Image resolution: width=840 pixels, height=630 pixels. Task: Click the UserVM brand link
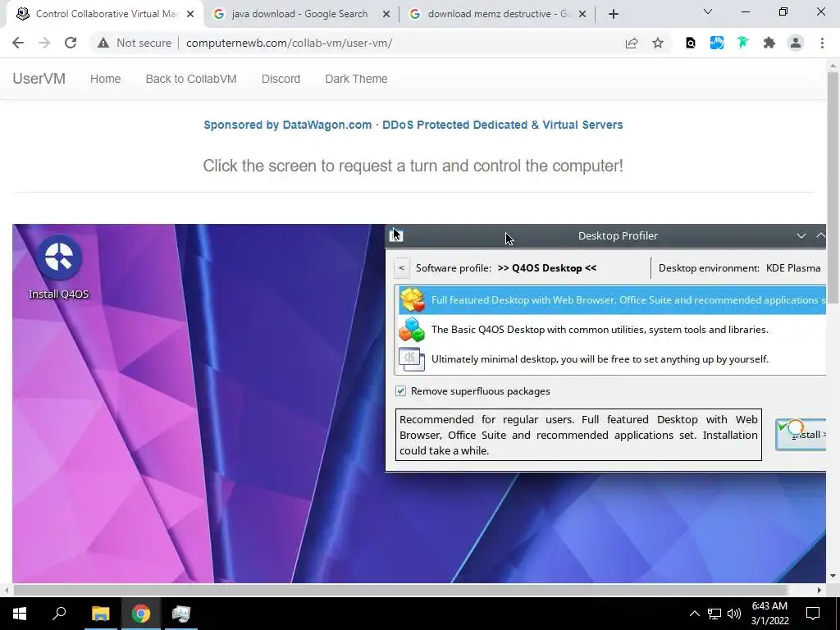coord(39,79)
